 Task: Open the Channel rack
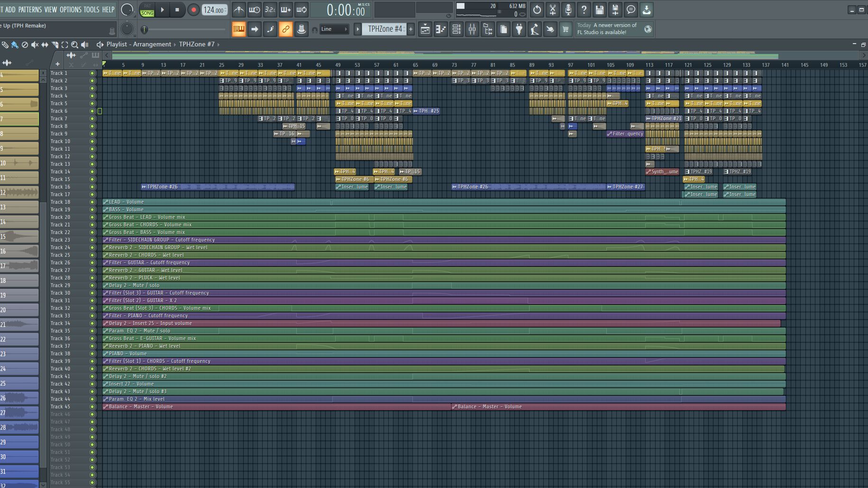(x=457, y=29)
